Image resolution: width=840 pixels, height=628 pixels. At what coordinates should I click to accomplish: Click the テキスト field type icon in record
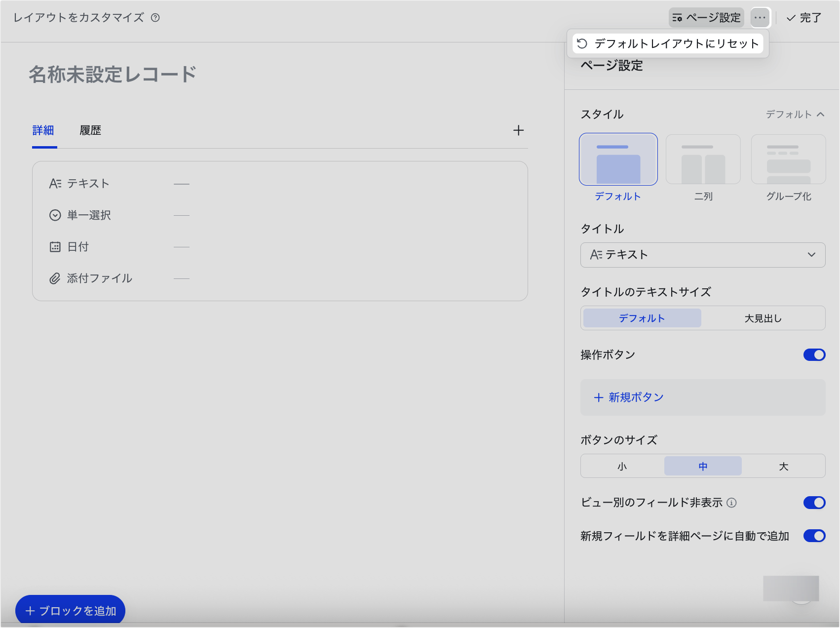pos(55,184)
